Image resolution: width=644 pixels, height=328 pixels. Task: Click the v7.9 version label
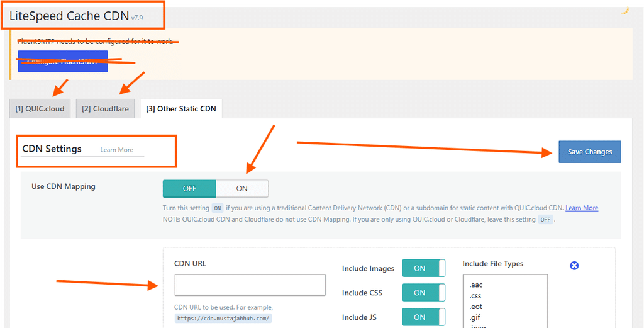pos(137,18)
